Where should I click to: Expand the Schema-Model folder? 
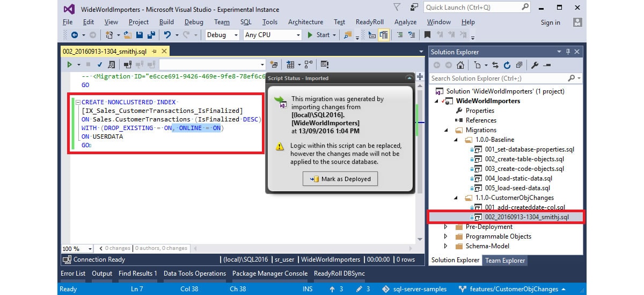click(445, 246)
